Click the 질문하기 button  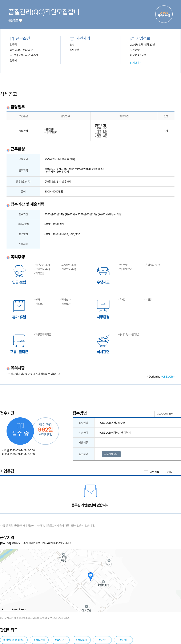[171, 472]
